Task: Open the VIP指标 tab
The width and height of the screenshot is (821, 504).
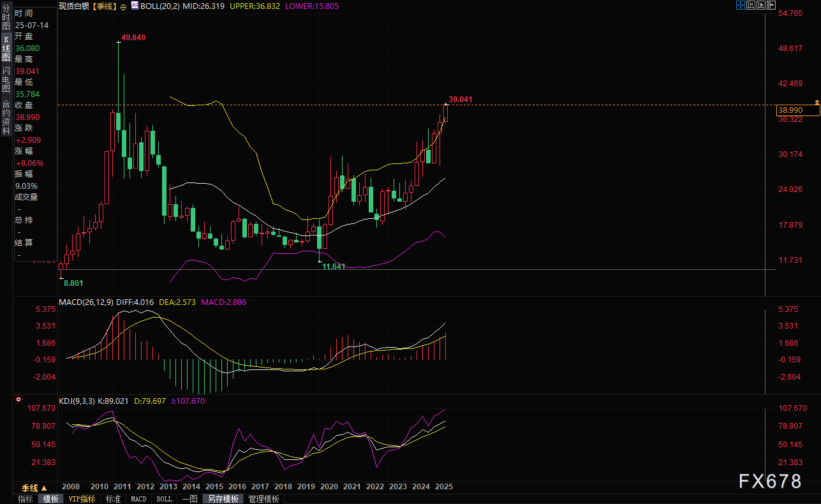Action: pyautogui.click(x=82, y=499)
